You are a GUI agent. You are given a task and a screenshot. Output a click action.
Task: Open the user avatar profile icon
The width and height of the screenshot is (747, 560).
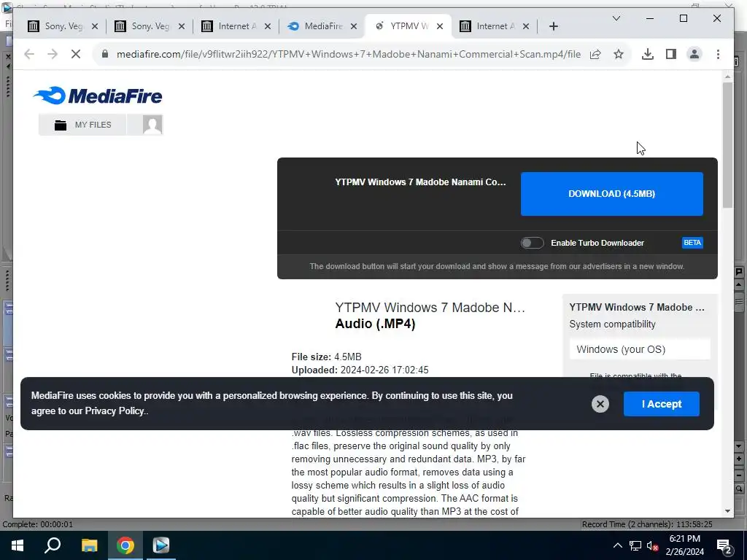[x=152, y=125]
